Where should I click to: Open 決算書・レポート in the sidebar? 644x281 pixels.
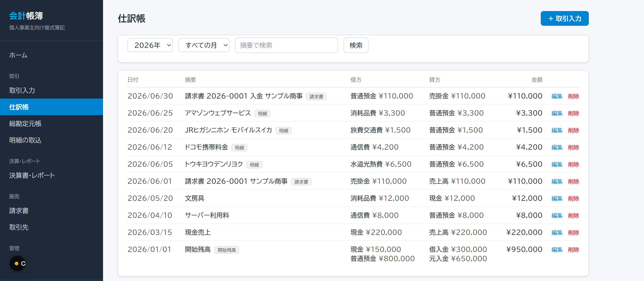[x=52, y=175]
